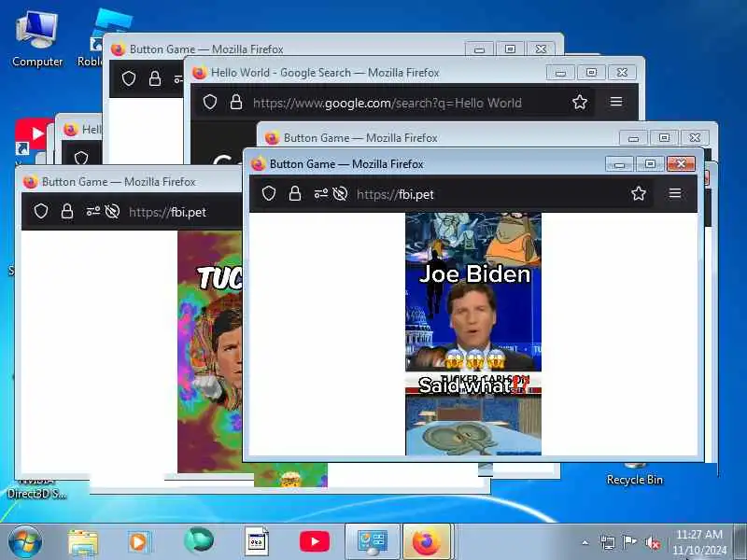Screen dimensions: 747x560
Task: Click autoplay blocked icon in front fbi.pet window
Action: coord(340,194)
